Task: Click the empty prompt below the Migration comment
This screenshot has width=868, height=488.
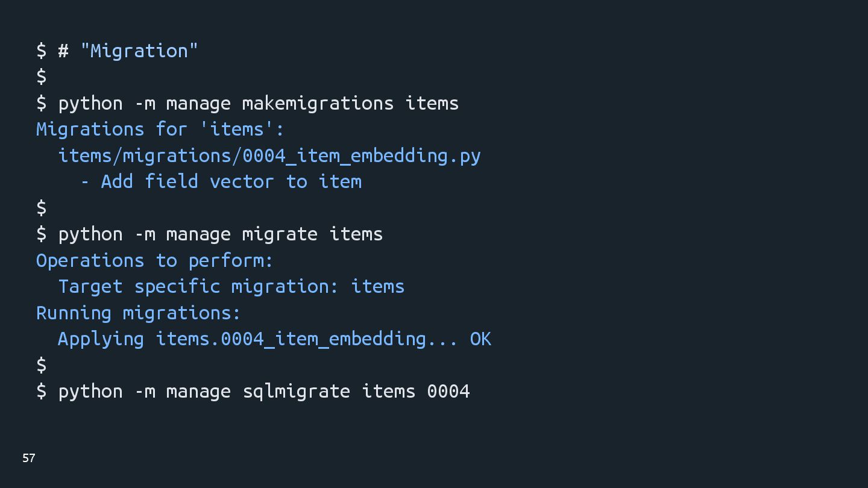Action: 42,77
